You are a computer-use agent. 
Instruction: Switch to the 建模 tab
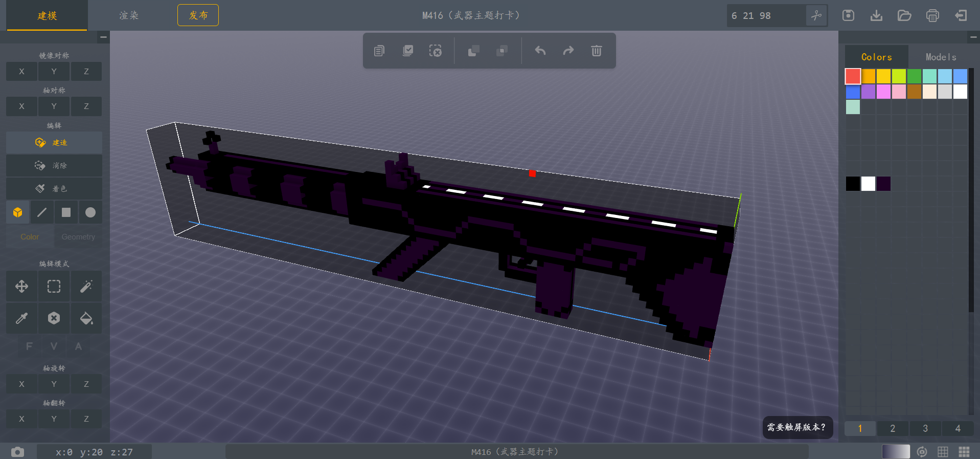47,15
